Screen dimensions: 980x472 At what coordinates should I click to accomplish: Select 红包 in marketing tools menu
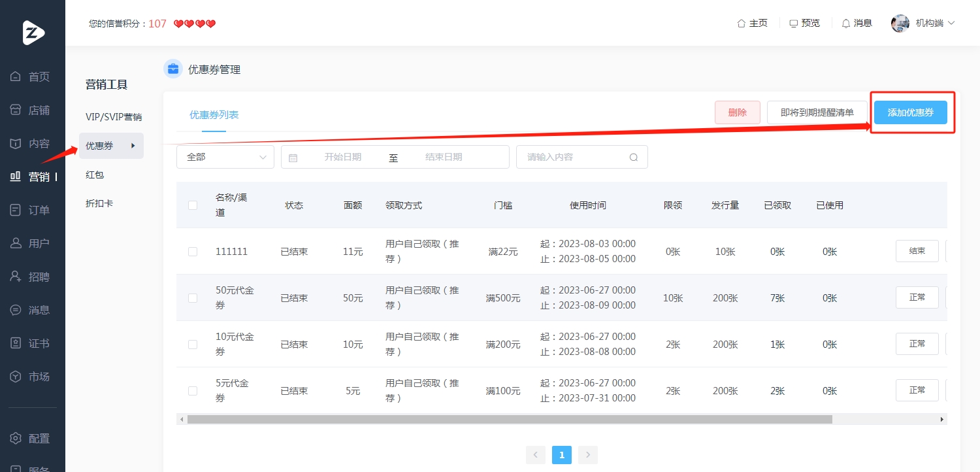click(95, 175)
